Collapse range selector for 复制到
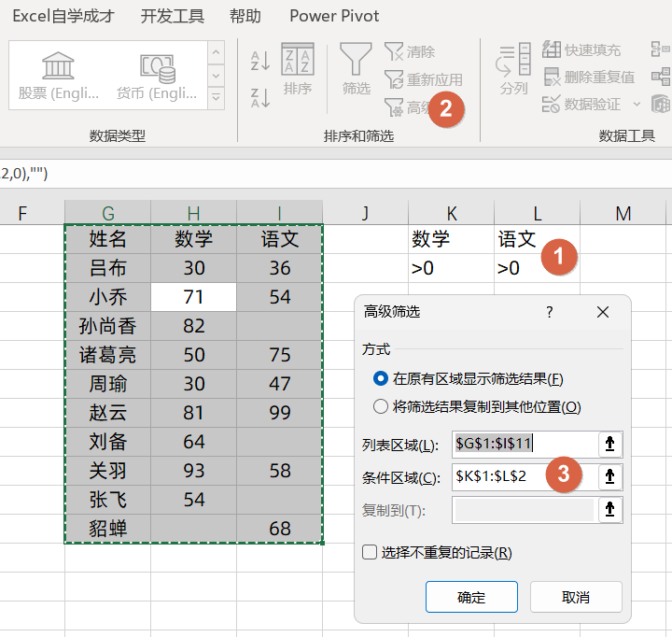 [x=609, y=510]
